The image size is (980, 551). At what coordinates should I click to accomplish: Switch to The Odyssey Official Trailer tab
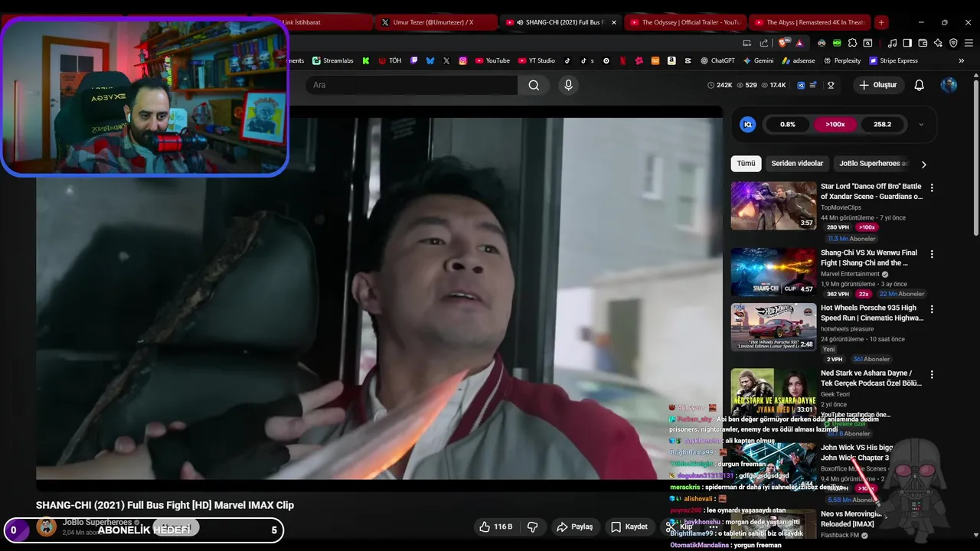point(685,22)
